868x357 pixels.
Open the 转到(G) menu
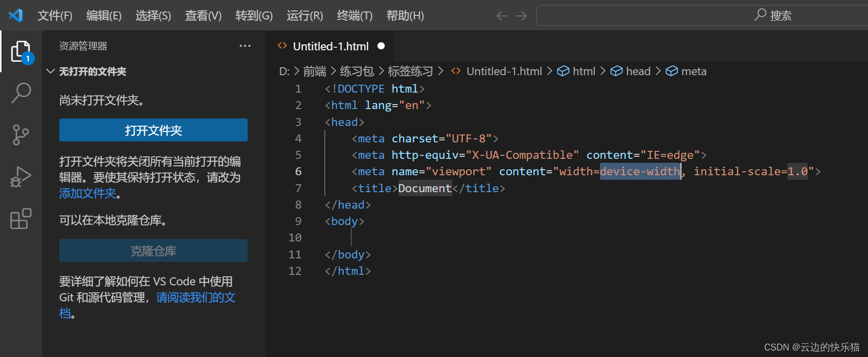click(254, 16)
